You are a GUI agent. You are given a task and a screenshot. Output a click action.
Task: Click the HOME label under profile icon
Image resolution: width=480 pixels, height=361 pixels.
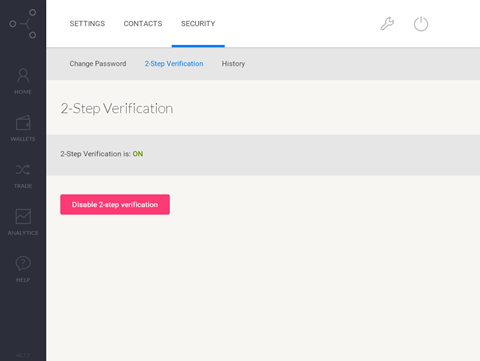(x=23, y=92)
